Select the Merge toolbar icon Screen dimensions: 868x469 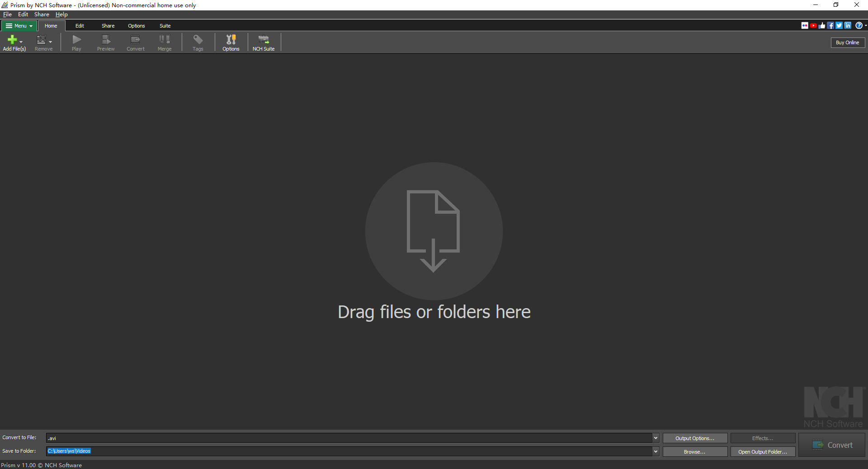pos(165,43)
